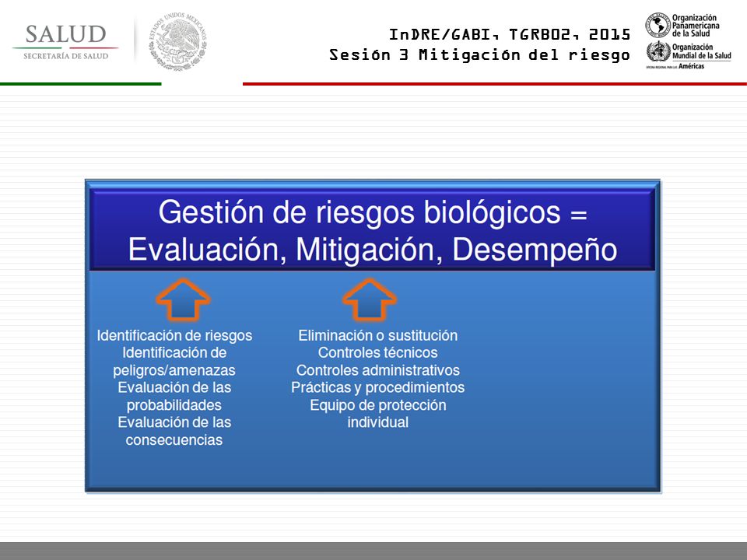The width and height of the screenshot is (747, 560).
Task: Click the 'Américas' label under the OMS logo
Action: click(x=691, y=66)
